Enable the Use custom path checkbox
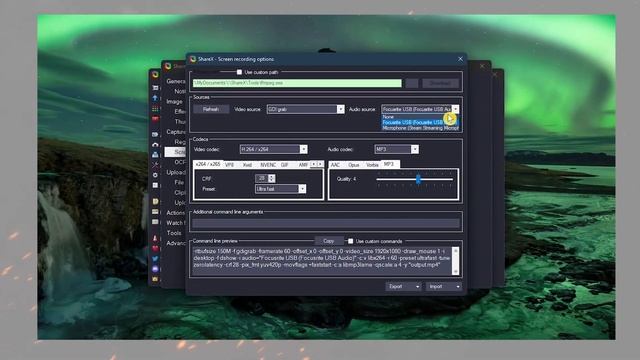Image resolution: width=640 pixels, height=360 pixels. coord(239,72)
